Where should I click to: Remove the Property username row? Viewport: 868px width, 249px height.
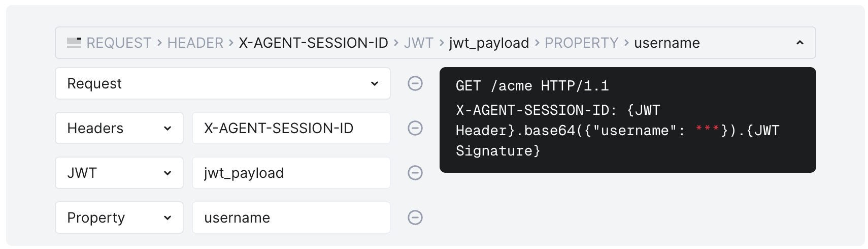(415, 217)
